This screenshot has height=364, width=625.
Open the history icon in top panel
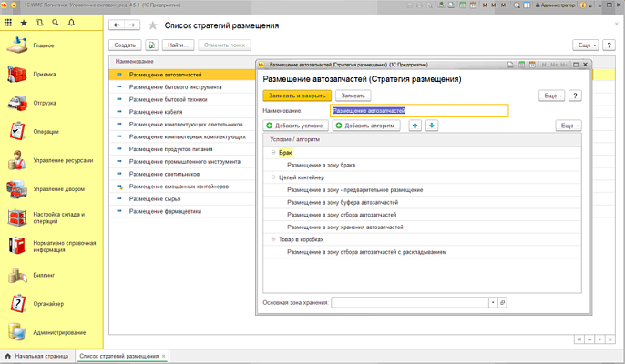point(40,21)
